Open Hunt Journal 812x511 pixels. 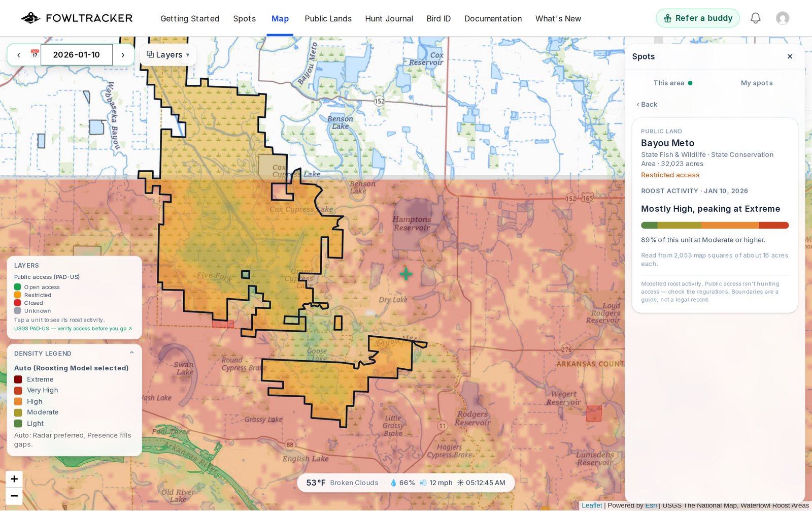[389, 19]
